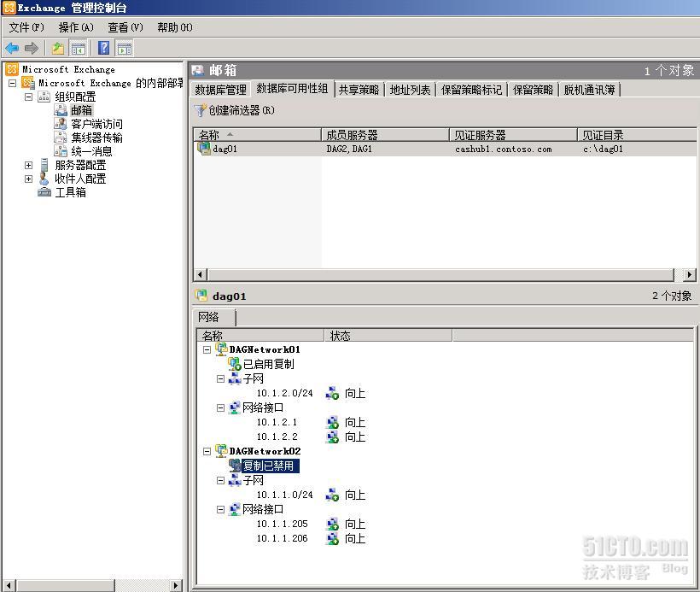Screen dimensions: 700x592
Task: Click the DAGNetwork01 network icon
Action: click(221, 349)
